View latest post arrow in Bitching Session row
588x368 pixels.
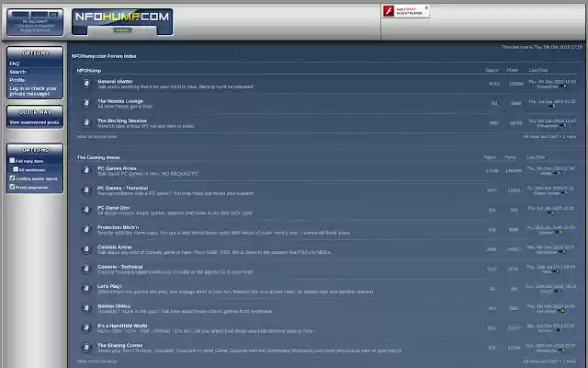[563, 126]
